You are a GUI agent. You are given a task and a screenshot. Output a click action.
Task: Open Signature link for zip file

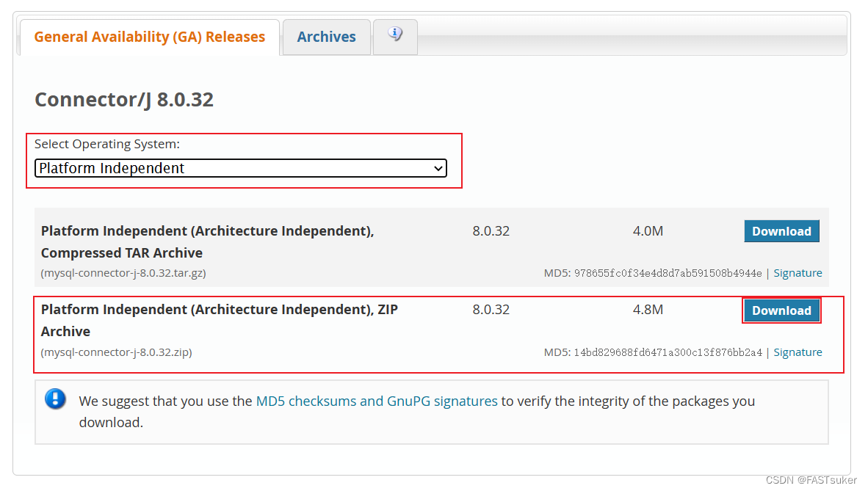[x=798, y=352]
